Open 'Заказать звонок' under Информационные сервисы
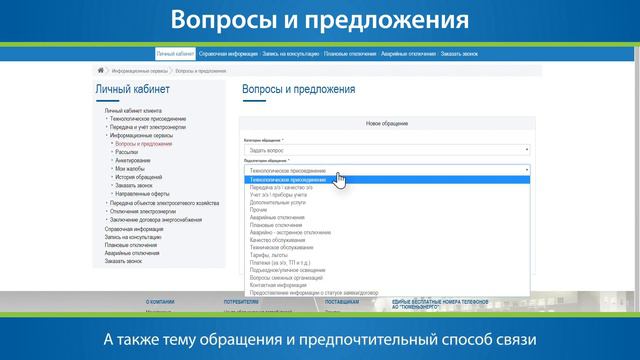The height and width of the screenshot is (360, 640). point(134,185)
